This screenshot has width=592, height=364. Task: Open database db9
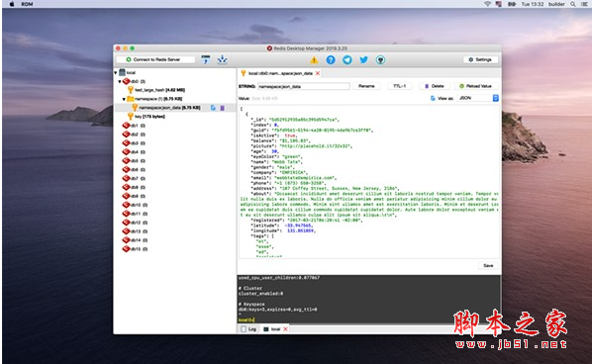click(x=134, y=196)
